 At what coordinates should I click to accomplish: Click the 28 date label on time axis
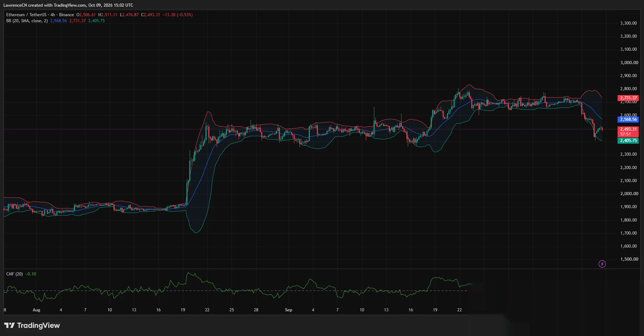point(256,310)
